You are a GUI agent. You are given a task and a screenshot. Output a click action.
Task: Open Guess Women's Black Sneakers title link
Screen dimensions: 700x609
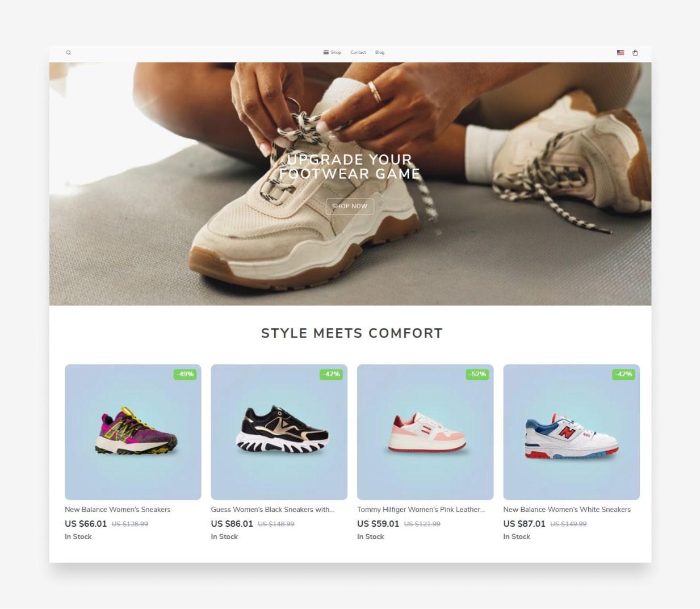coord(273,510)
